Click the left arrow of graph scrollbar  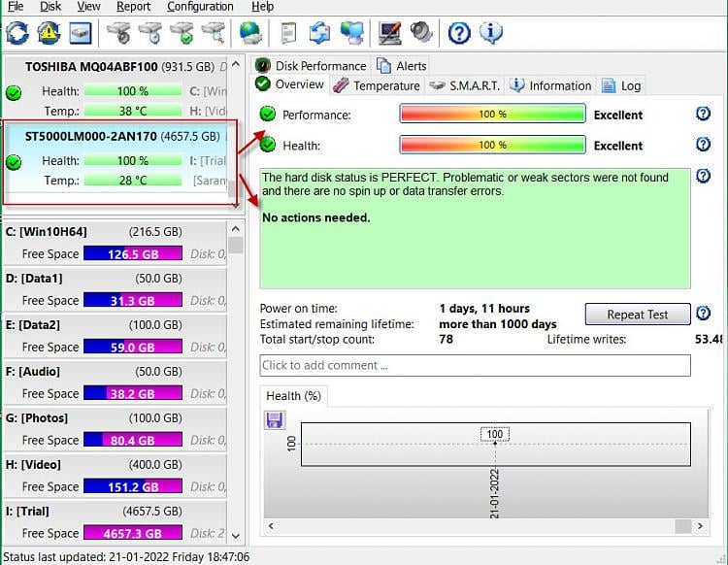271,526
